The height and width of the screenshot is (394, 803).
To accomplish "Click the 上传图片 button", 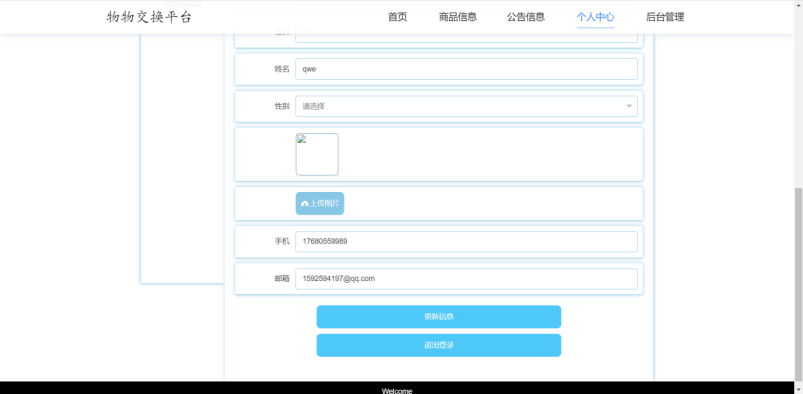I will [x=320, y=203].
